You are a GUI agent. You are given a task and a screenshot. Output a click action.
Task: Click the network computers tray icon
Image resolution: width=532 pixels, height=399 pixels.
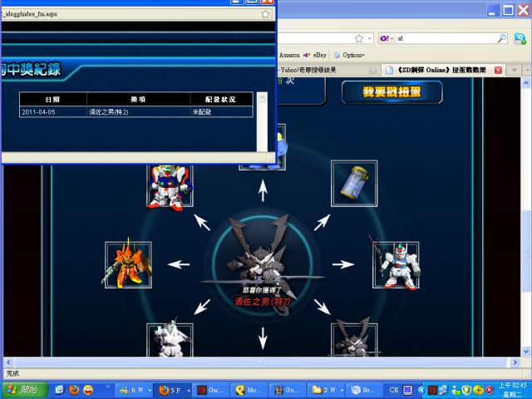443,390
